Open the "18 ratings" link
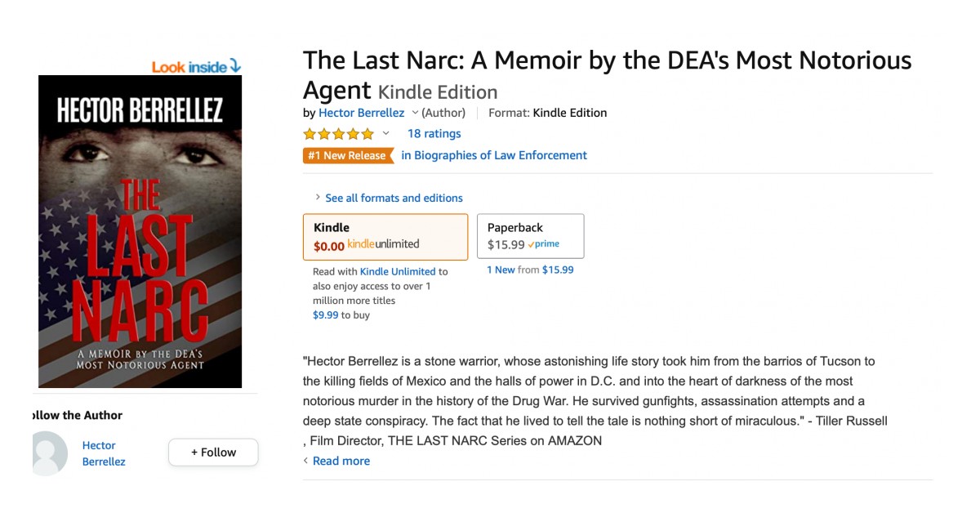 click(434, 133)
